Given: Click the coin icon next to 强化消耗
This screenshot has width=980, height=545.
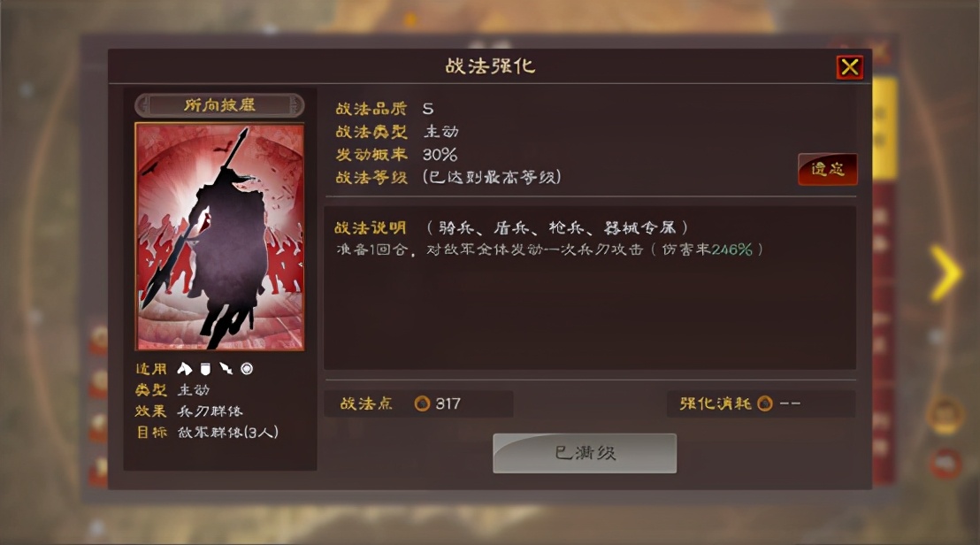Looking at the screenshot, I should click(764, 403).
